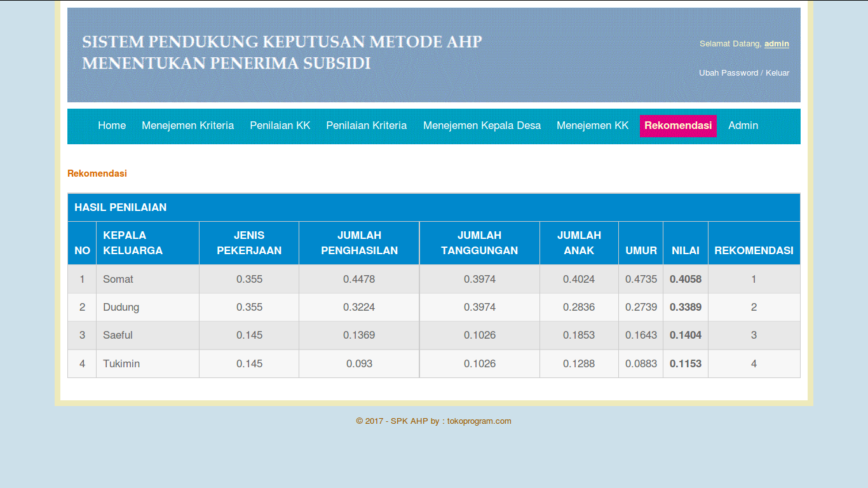Navigate to Menejemen KK
This screenshot has width=868, height=488.
(592, 126)
